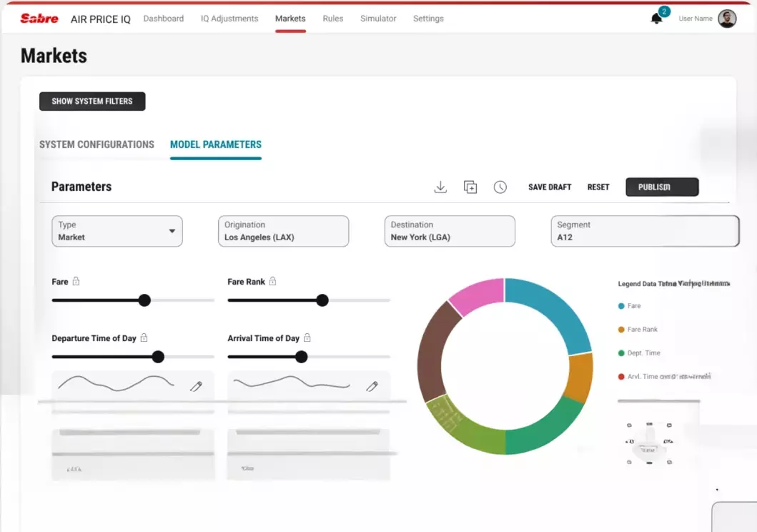Open the notifications bell

656,19
